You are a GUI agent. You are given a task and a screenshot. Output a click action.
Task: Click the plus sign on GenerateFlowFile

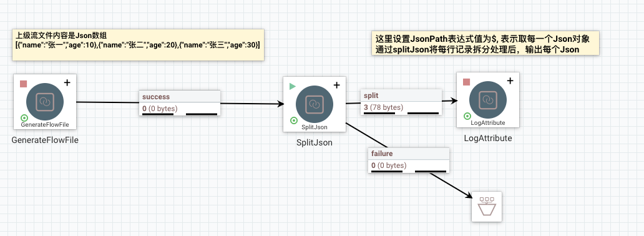click(x=67, y=82)
